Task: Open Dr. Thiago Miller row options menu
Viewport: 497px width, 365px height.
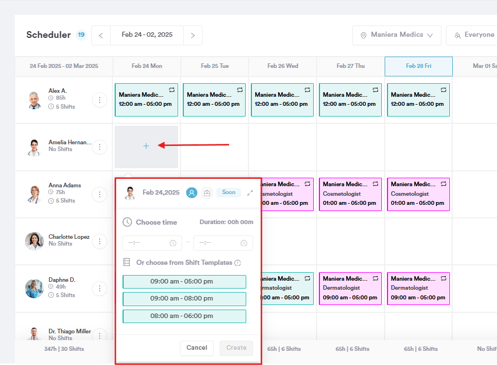Action: click(x=99, y=335)
